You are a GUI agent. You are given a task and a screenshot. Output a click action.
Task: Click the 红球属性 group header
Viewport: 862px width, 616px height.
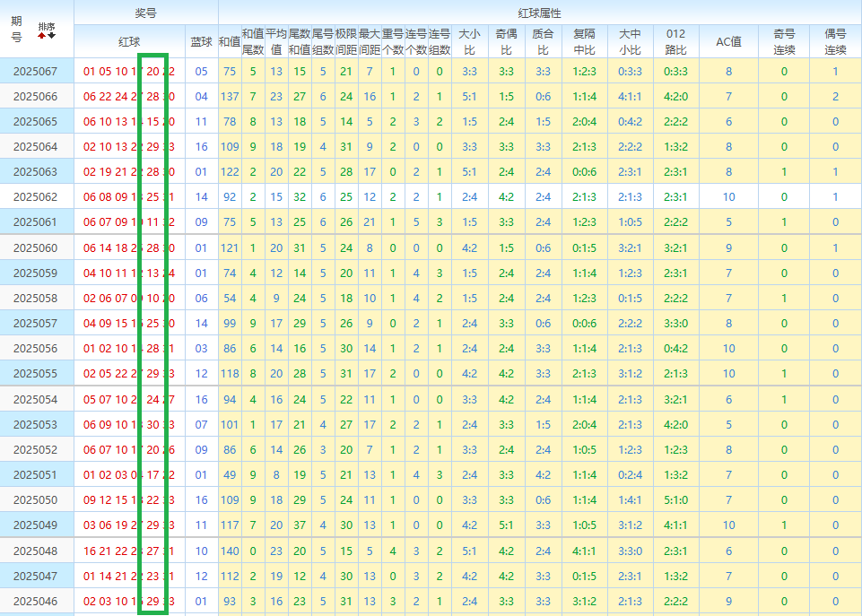[539, 13]
